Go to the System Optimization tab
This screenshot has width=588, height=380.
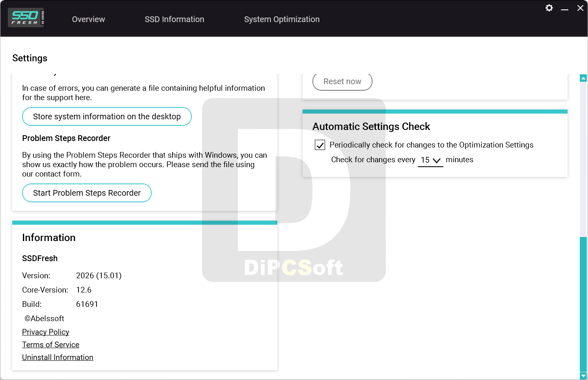(x=282, y=19)
